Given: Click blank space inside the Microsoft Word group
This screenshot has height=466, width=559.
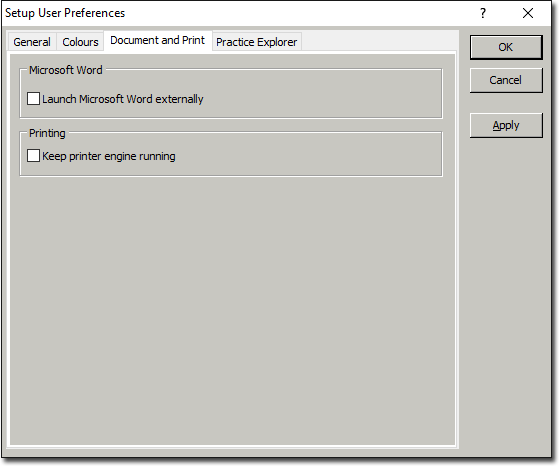Looking at the screenshot, I should click(321, 99).
